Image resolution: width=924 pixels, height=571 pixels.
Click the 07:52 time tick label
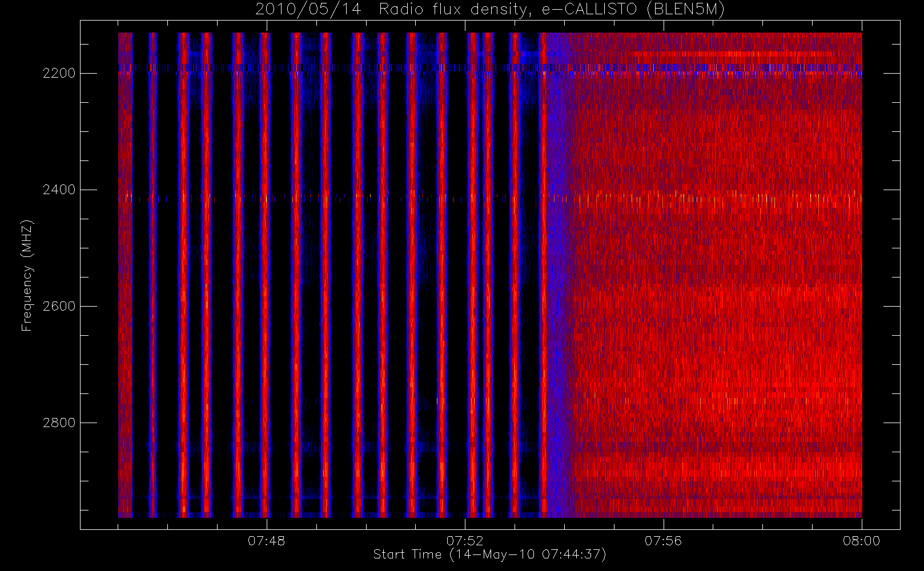click(x=465, y=541)
